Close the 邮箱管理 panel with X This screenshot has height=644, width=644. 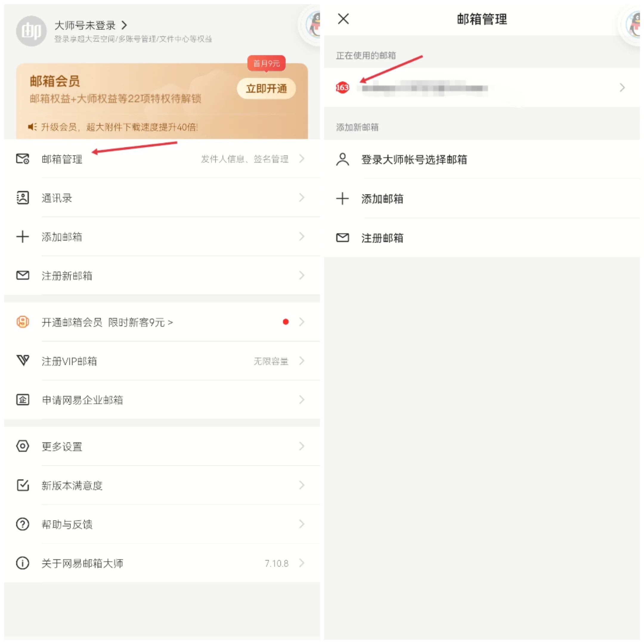[x=343, y=19]
